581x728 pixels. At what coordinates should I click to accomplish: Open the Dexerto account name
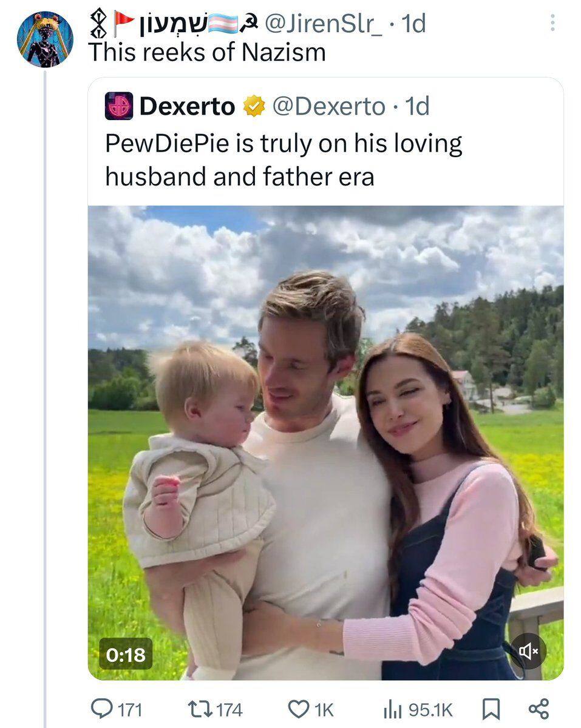[188, 107]
